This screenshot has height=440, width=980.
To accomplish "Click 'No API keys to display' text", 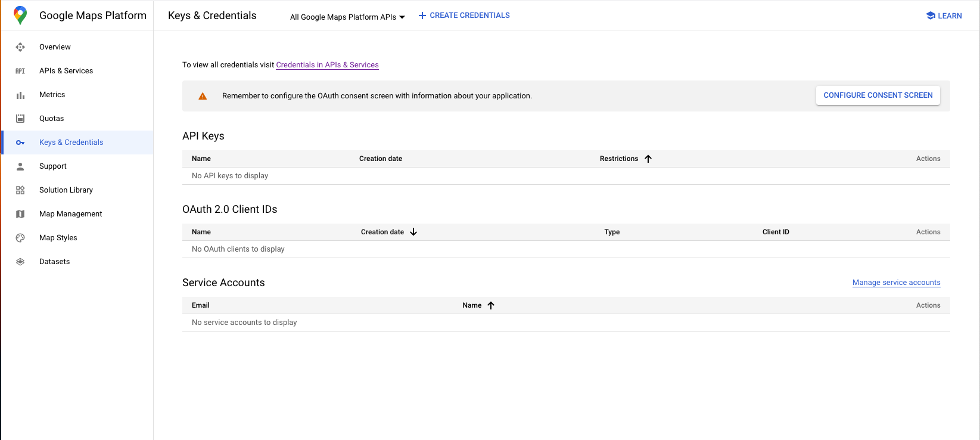I will (x=230, y=176).
